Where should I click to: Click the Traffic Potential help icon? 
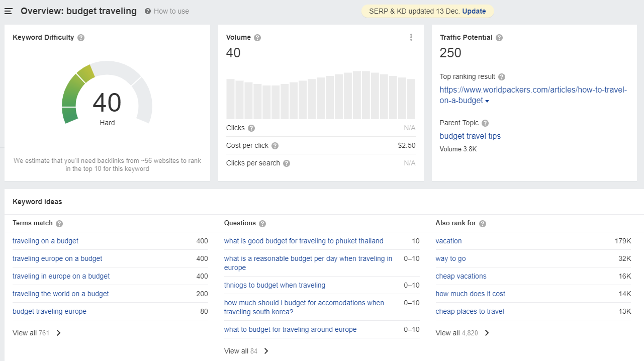coord(499,37)
